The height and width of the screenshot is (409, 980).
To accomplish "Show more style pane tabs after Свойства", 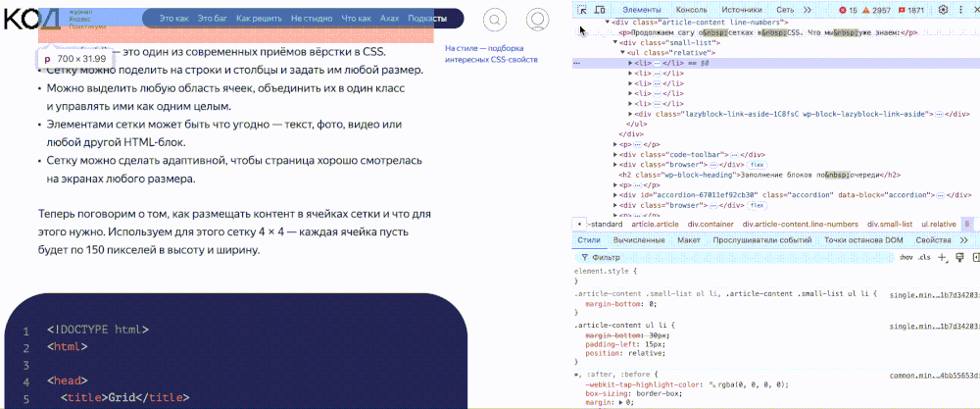I will pyautogui.click(x=964, y=240).
